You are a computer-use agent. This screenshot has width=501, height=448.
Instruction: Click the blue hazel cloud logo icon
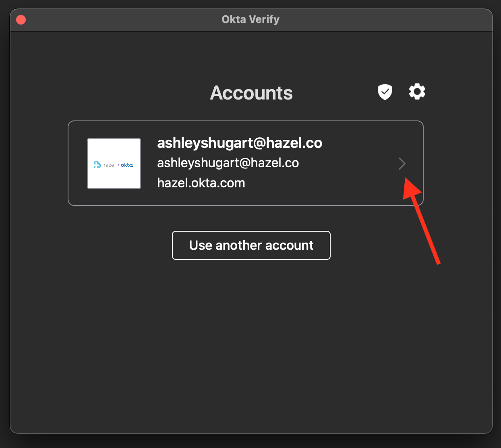tap(97, 164)
